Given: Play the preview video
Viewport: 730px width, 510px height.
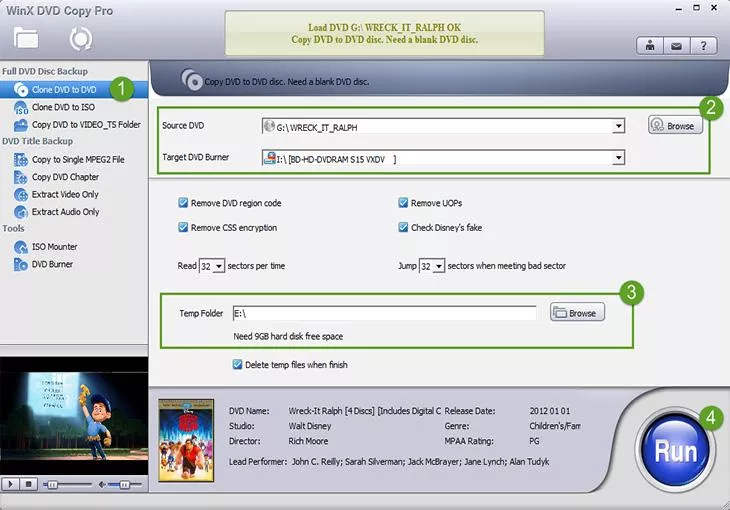Looking at the screenshot, I should click(10, 484).
